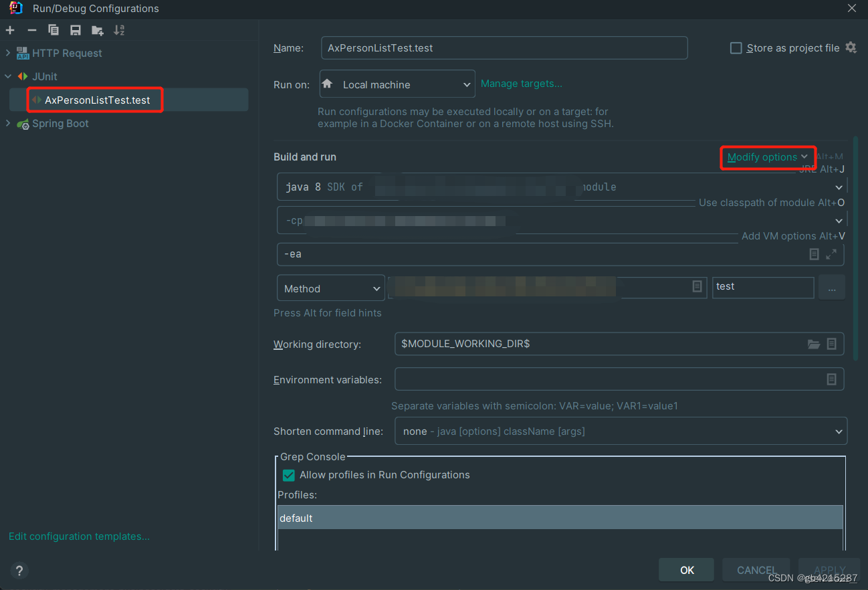Remove configuration with minus icon
This screenshot has height=590, width=868.
coord(31,30)
